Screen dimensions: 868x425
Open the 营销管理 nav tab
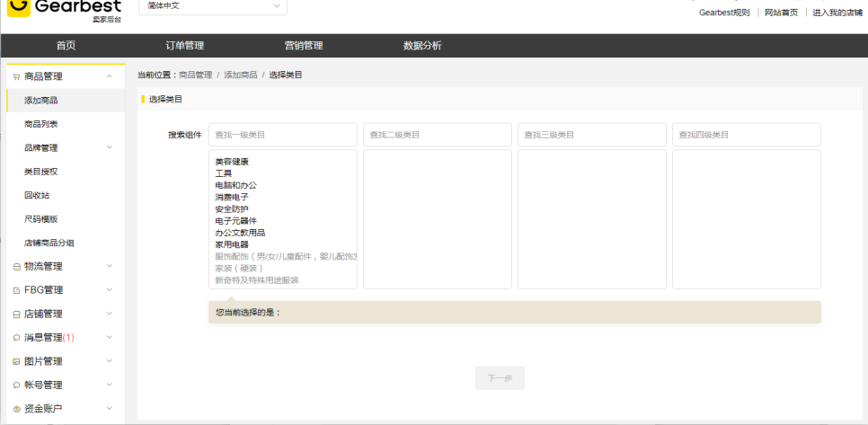(x=304, y=46)
